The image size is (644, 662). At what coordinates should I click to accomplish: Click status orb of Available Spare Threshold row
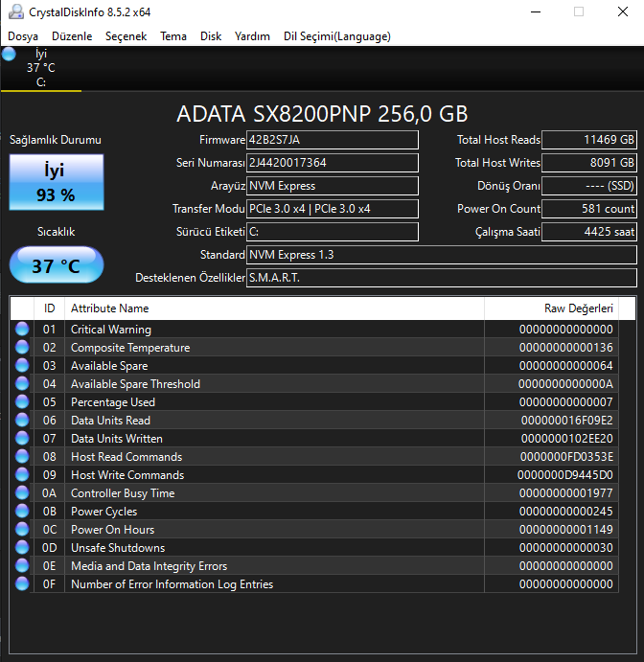(x=22, y=383)
